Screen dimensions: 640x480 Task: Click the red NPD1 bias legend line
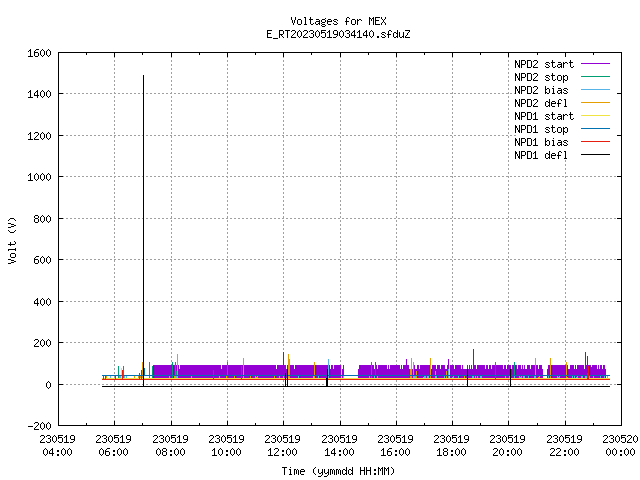point(595,142)
